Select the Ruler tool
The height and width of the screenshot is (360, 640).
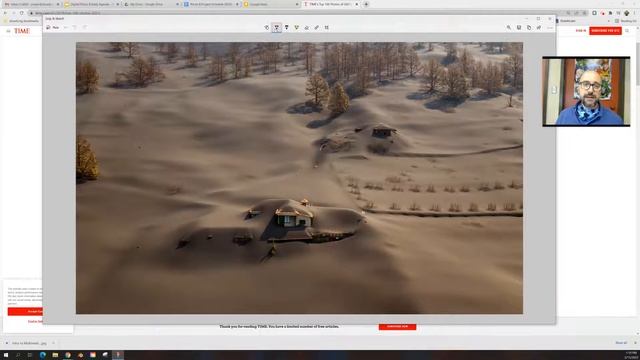pos(317,27)
